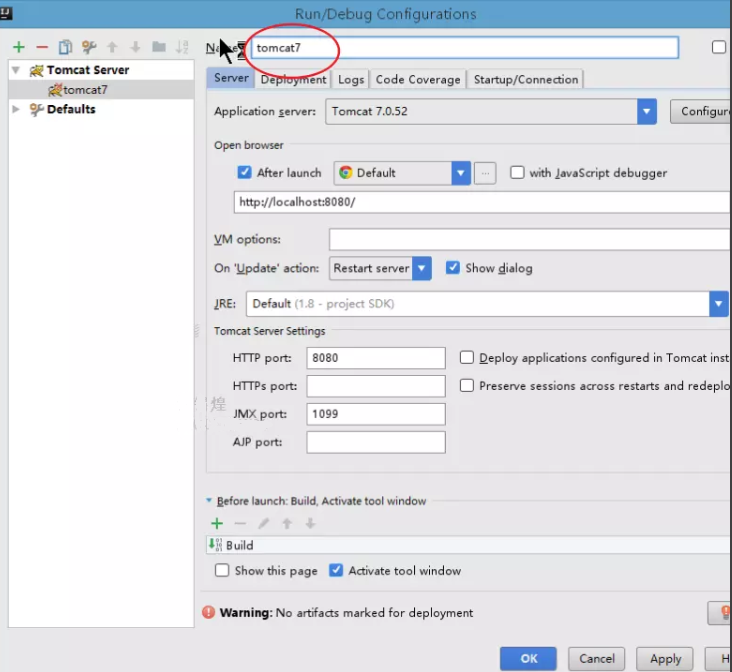Viewport: 732px width, 672px height.
Task: Open edit defaults wrench icon
Action: pos(89,47)
